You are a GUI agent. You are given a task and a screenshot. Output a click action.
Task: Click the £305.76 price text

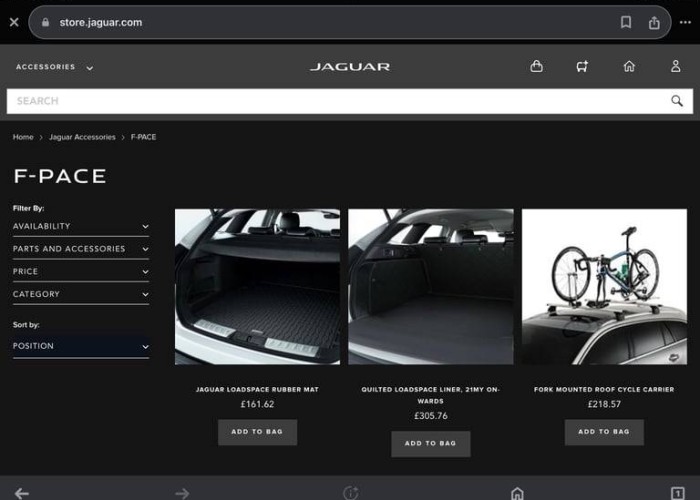click(431, 416)
